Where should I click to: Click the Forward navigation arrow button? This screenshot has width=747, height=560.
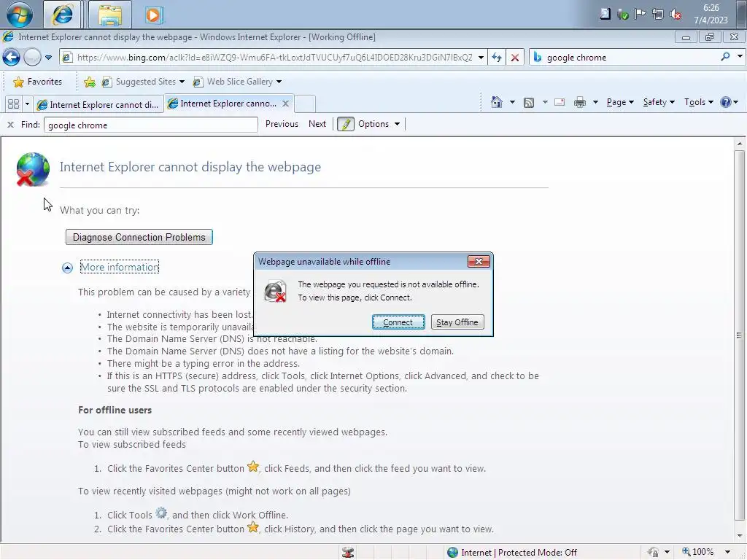(32, 58)
